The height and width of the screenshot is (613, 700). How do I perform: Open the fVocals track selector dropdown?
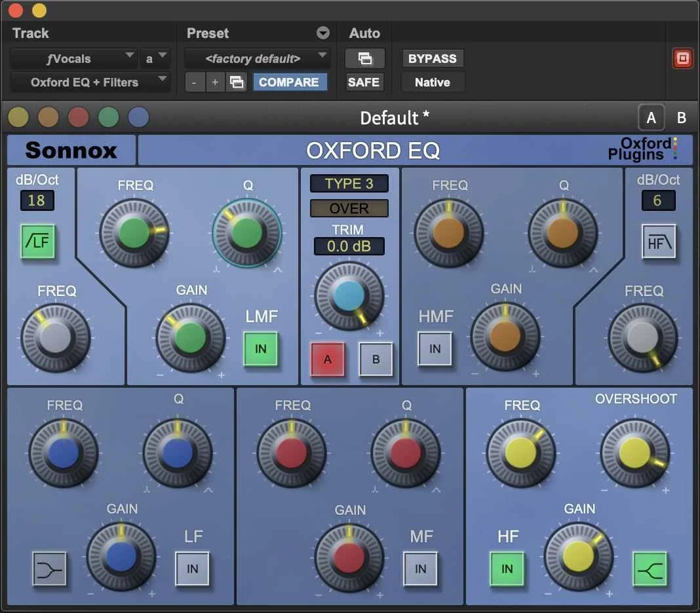73,58
